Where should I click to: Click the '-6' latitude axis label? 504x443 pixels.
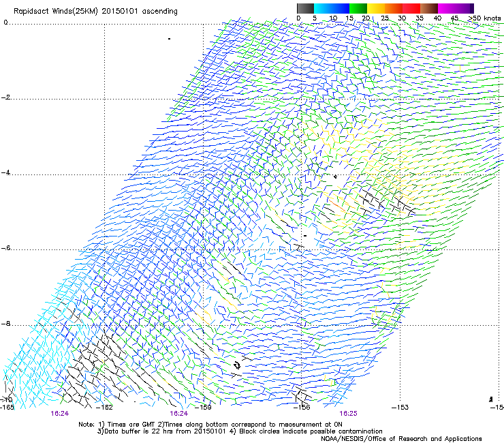click(x=5, y=248)
